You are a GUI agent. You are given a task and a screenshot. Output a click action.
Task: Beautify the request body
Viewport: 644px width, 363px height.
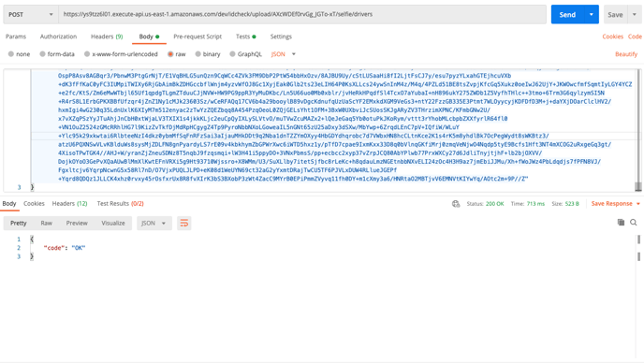626,53
